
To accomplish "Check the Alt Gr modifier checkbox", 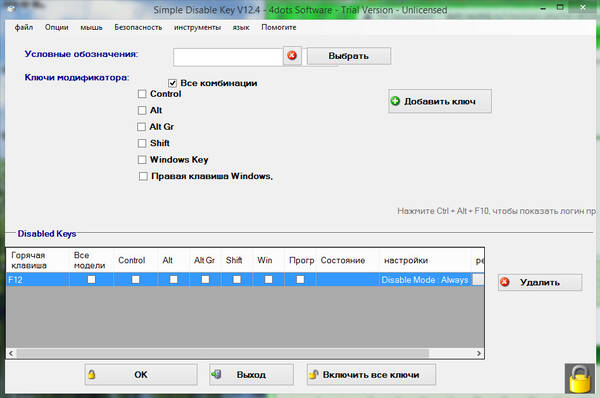I will pyautogui.click(x=142, y=127).
